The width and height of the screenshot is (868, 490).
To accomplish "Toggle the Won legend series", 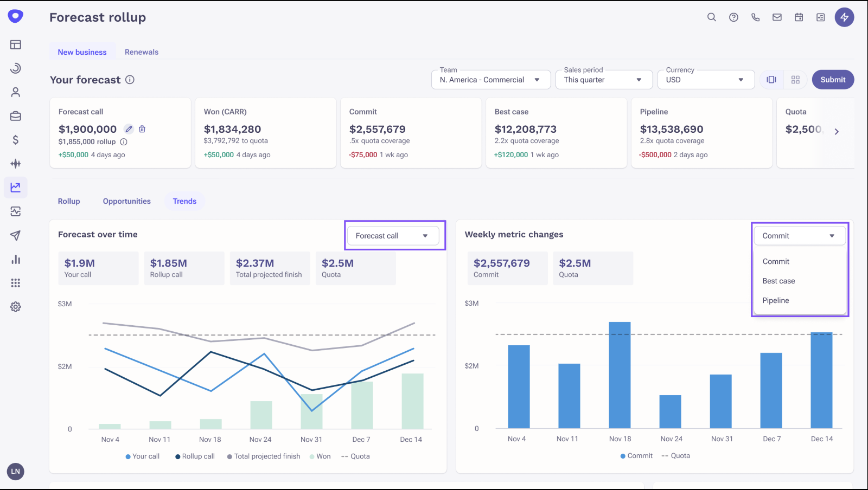I will [x=320, y=456].
